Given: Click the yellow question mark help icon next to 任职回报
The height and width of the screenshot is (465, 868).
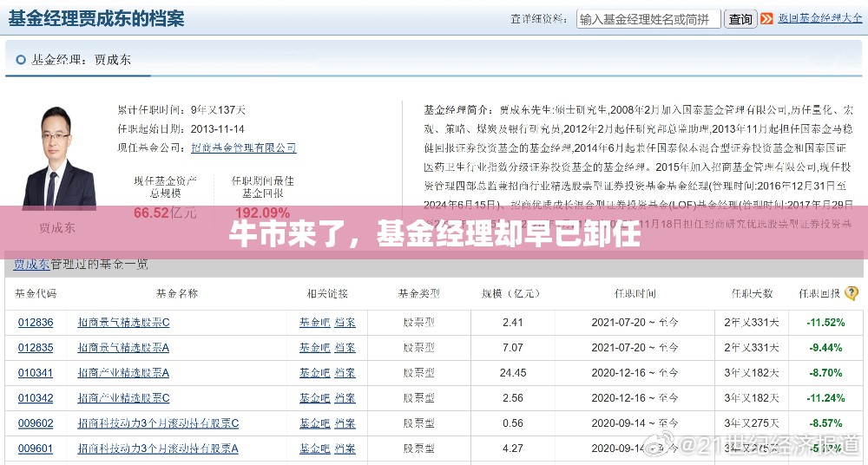Looking at the screenshot, I should (852, 293).
